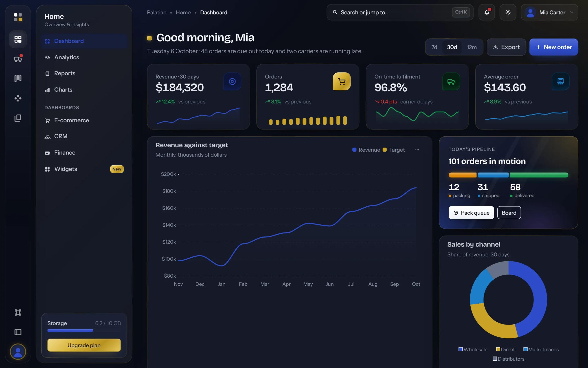Click the revenue target icon in Revenue card
Screen dimensions: 588x368
pyautogui.click(x=232, y=81)
